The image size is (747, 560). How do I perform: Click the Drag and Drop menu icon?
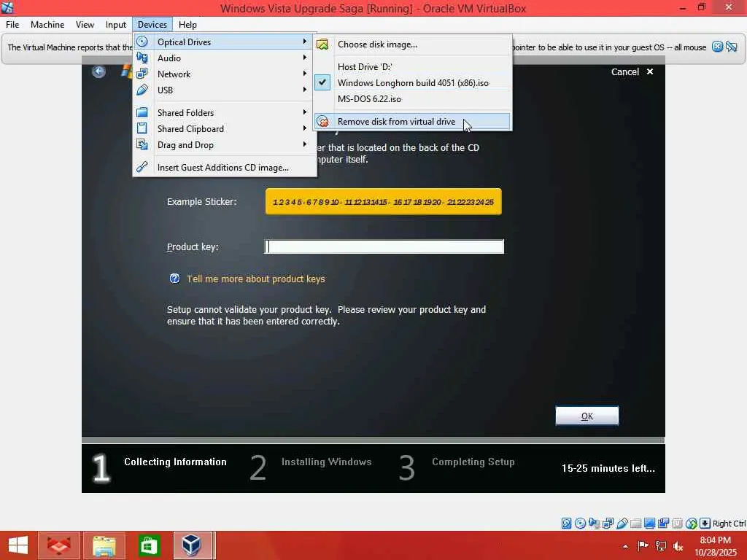142,144
